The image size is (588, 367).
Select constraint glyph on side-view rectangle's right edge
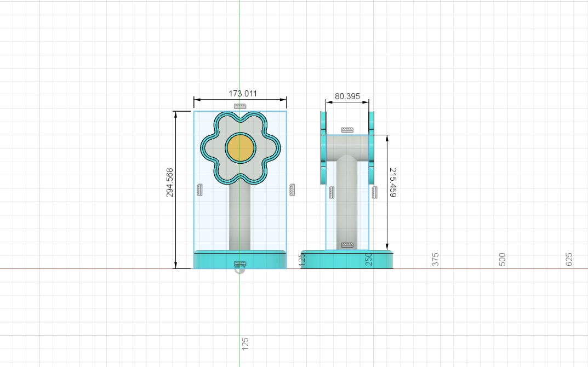[374, 192]
